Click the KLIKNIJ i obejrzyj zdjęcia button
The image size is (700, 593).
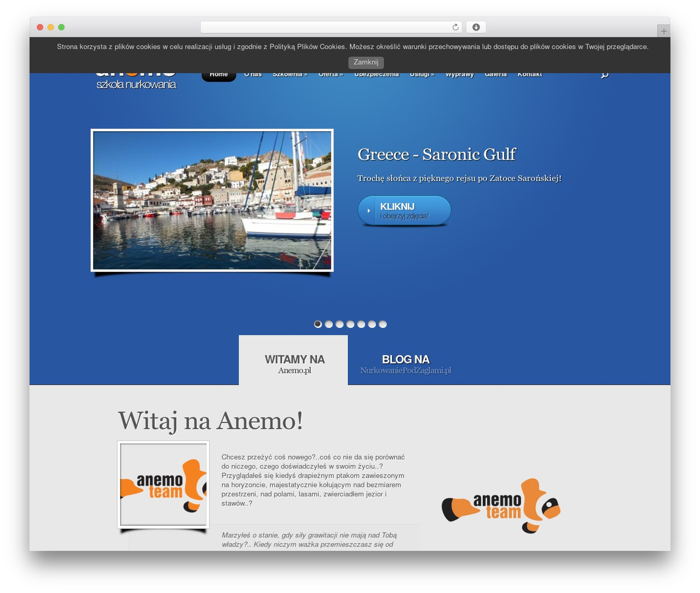(x=404, y=211)
